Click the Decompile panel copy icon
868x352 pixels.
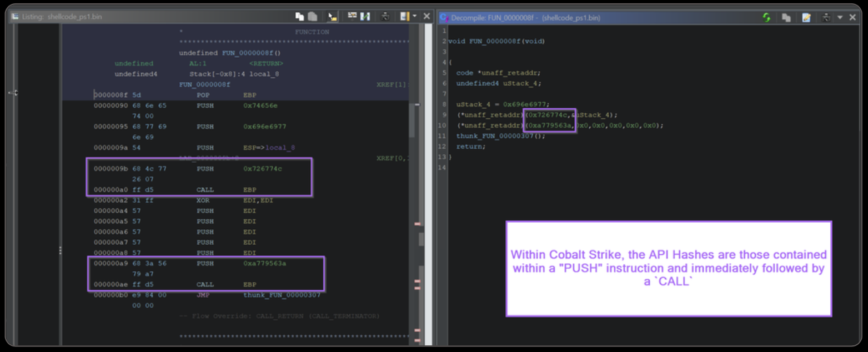pyautogui.click(x=786, y=17)
